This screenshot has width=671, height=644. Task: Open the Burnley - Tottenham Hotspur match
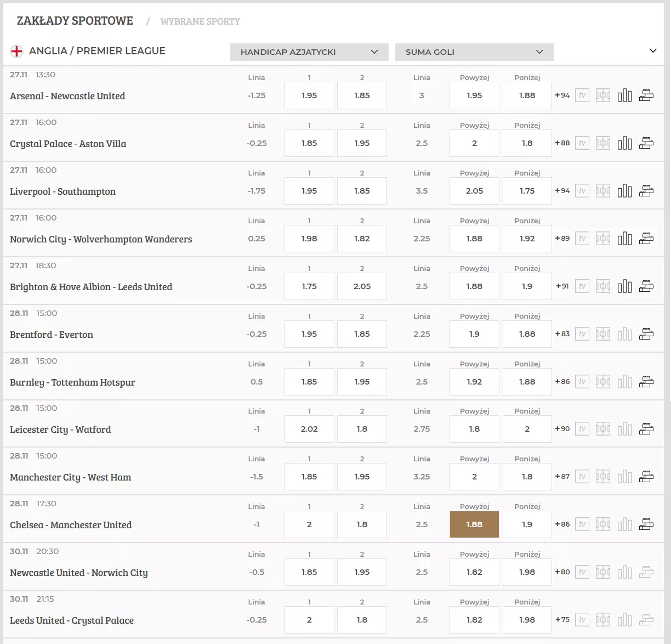click(72, 382)
